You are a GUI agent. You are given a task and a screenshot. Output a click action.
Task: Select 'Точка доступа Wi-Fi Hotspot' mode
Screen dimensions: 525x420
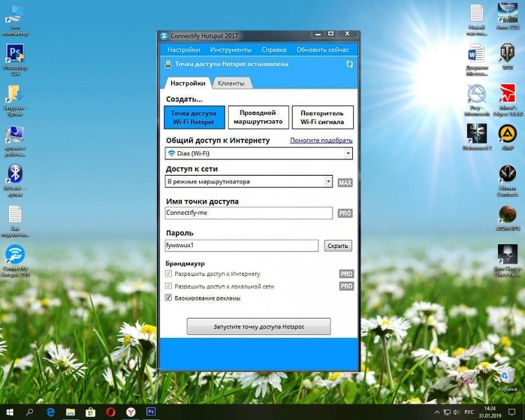pos(195,117)
